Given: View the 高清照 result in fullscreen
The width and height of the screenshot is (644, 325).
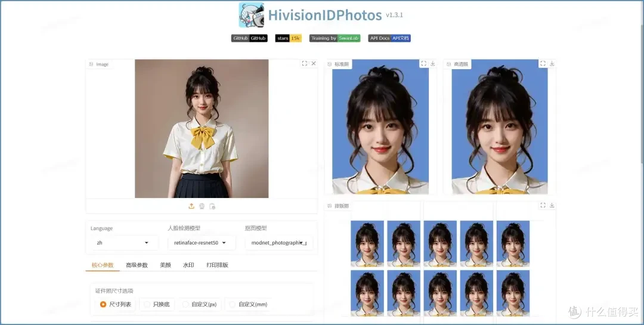Looking at the screenshot, I should (x=543, y=63).
